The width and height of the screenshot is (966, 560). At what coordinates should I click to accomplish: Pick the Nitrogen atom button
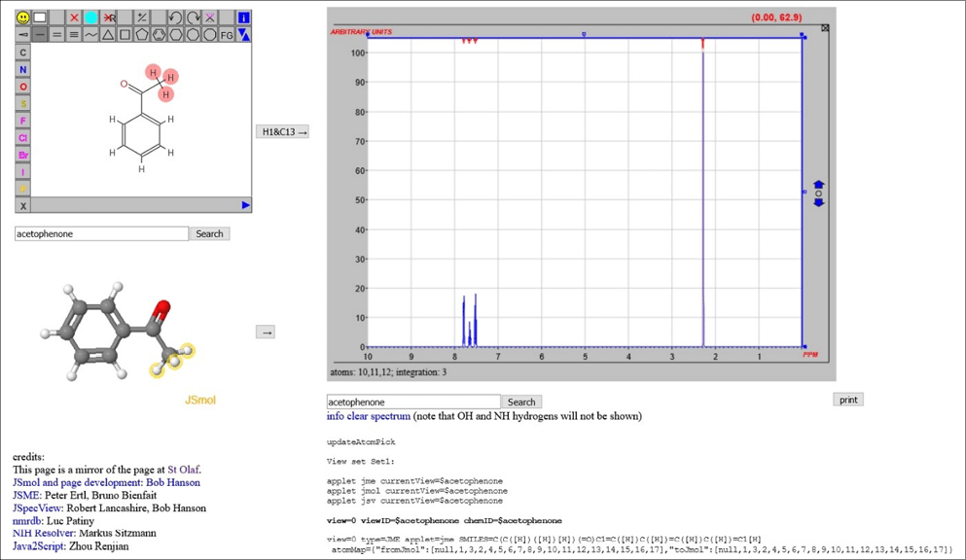pyautogui.click(x=23, y=70)
